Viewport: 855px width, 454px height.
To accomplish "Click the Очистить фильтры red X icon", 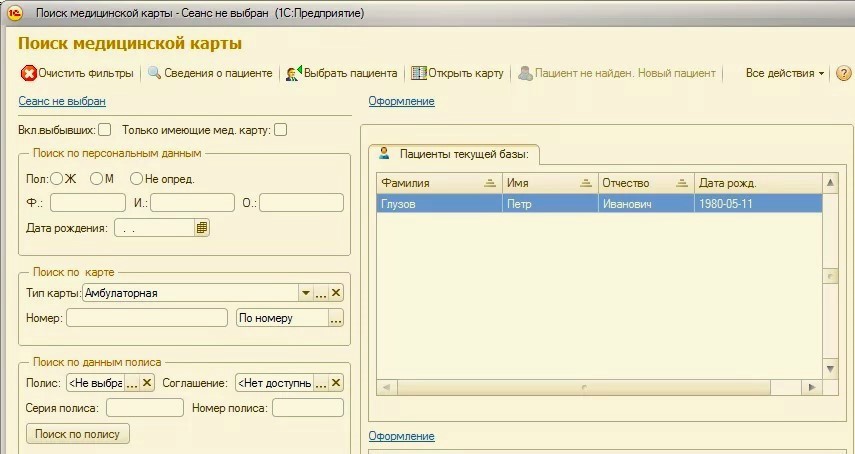I will click(x=29, y=73).
